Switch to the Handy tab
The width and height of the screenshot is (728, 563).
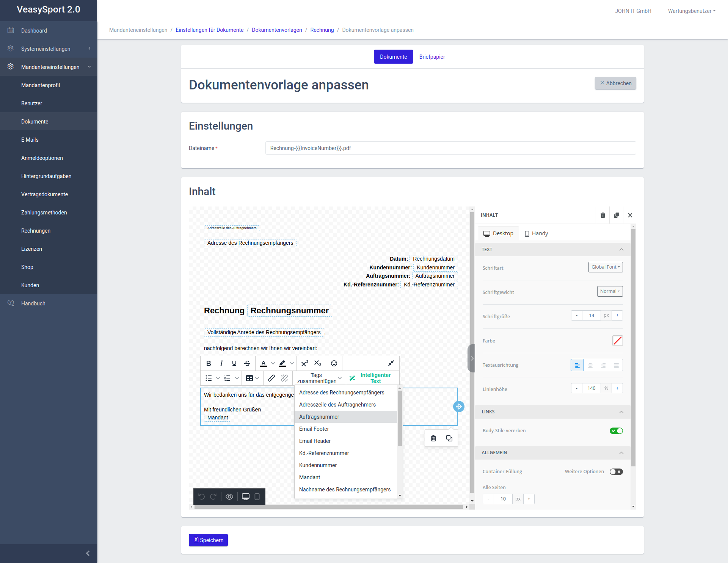pyautogui.click(x=536, y=233)
